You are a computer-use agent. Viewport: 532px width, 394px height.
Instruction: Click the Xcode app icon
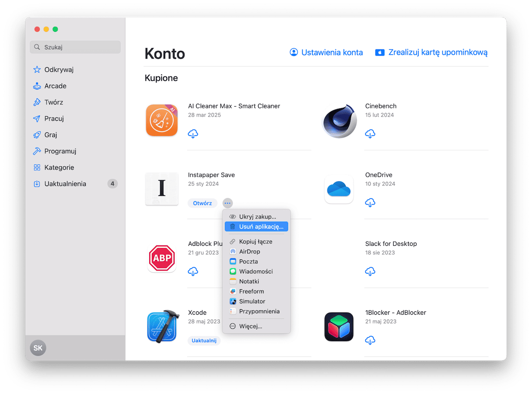[162, 326]
